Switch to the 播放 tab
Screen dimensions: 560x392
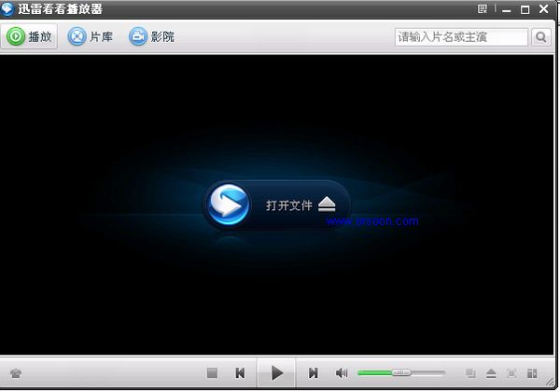(x=31, y=37)
